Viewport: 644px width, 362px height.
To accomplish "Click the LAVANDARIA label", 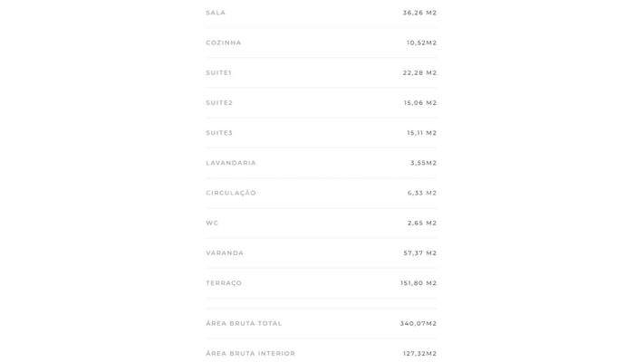I will coord(231,163).
